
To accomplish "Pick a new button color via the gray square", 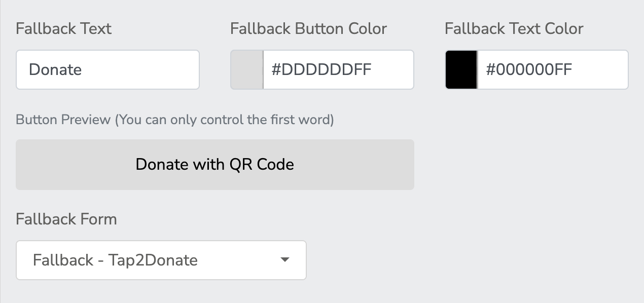I will point(247,69).
